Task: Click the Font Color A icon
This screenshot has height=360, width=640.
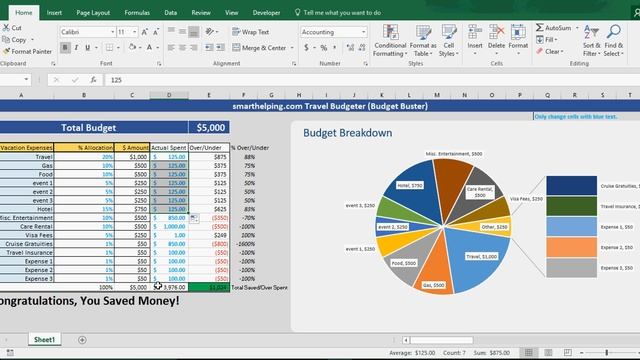Action: (149, 48)
